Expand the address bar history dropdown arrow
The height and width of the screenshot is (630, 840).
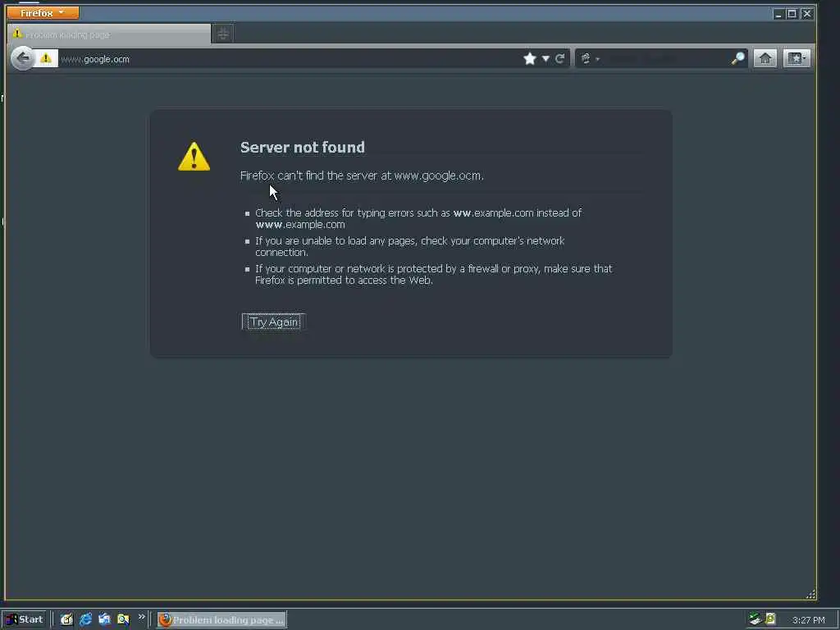pos(546,59)
